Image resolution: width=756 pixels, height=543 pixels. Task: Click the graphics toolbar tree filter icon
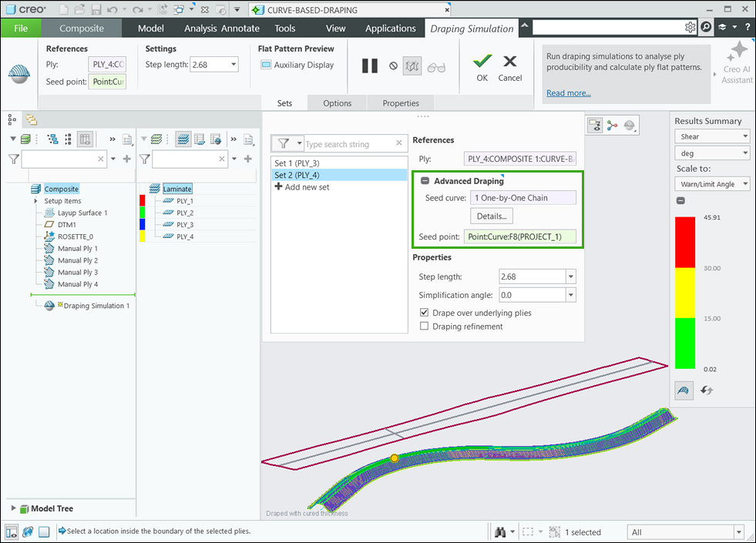tap(596, 126)
